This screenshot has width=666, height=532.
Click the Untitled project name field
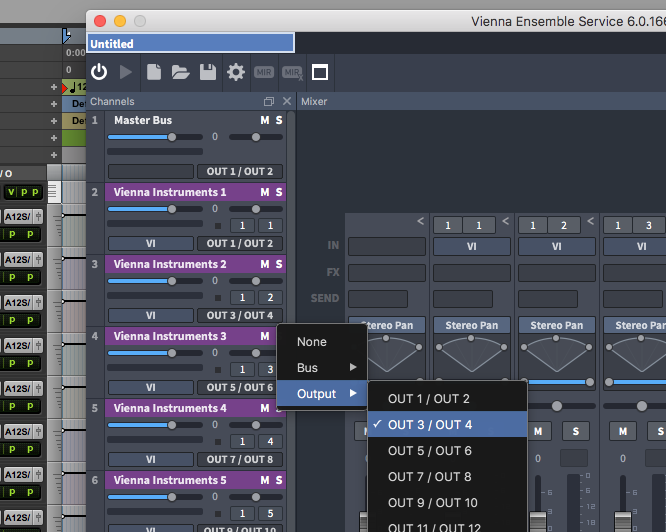[190, 43]
